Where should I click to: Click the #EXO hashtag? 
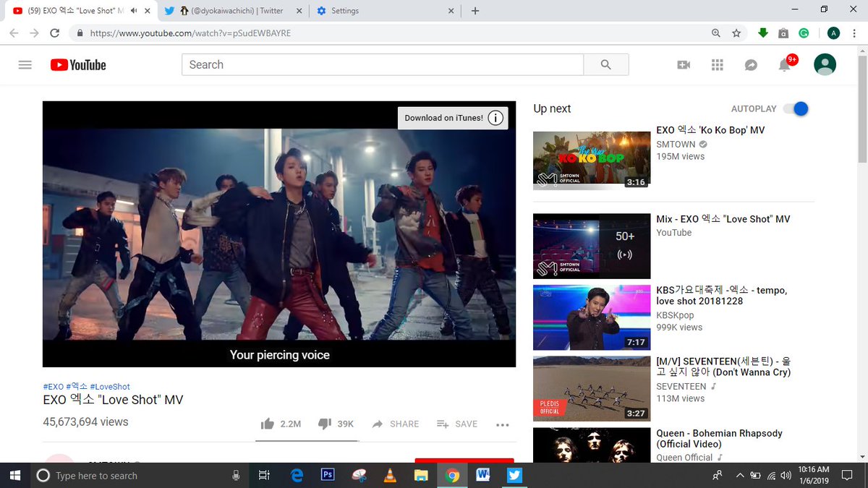[x=53, y=387]
